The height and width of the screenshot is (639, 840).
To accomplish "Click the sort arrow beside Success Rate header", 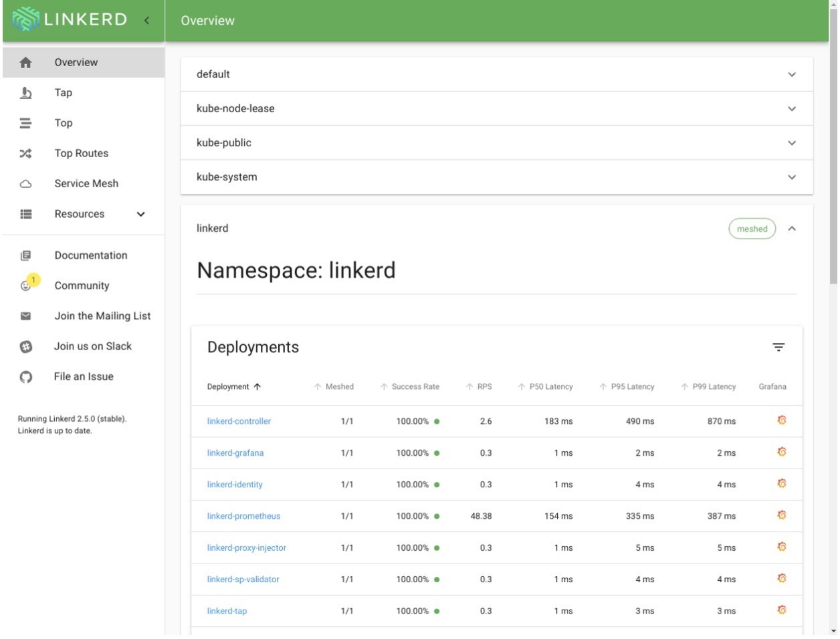I will coord(384,386).
